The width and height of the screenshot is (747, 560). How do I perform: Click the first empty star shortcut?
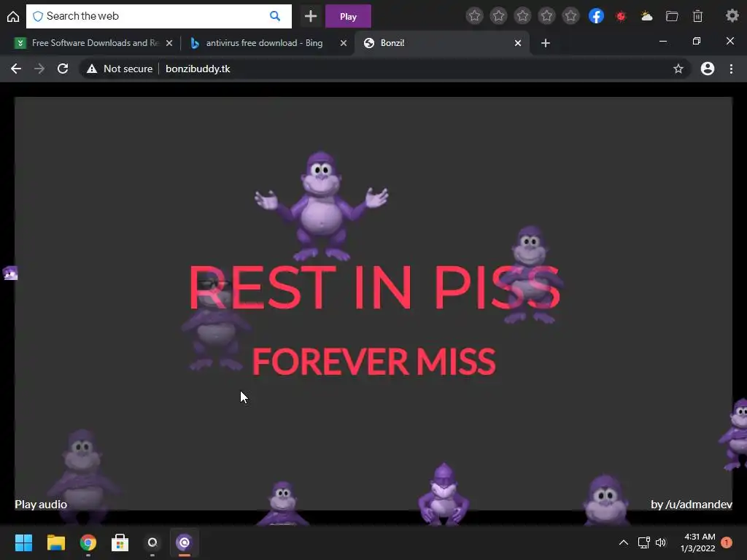(474, 16)
